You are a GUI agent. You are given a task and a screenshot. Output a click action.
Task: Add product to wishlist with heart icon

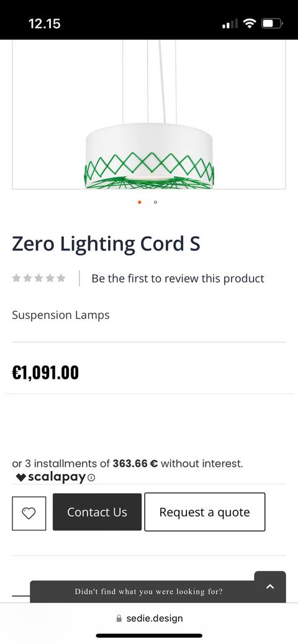click(x=29, y=513)
